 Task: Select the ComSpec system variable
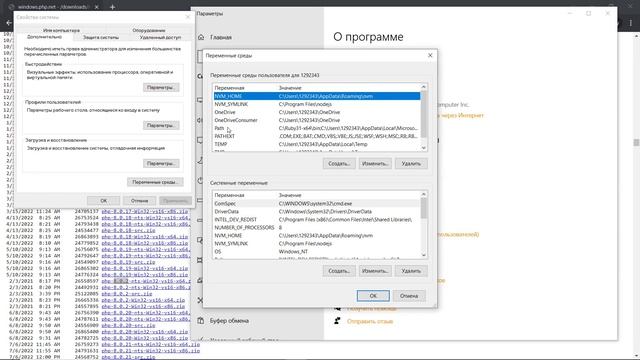(317, 204)
